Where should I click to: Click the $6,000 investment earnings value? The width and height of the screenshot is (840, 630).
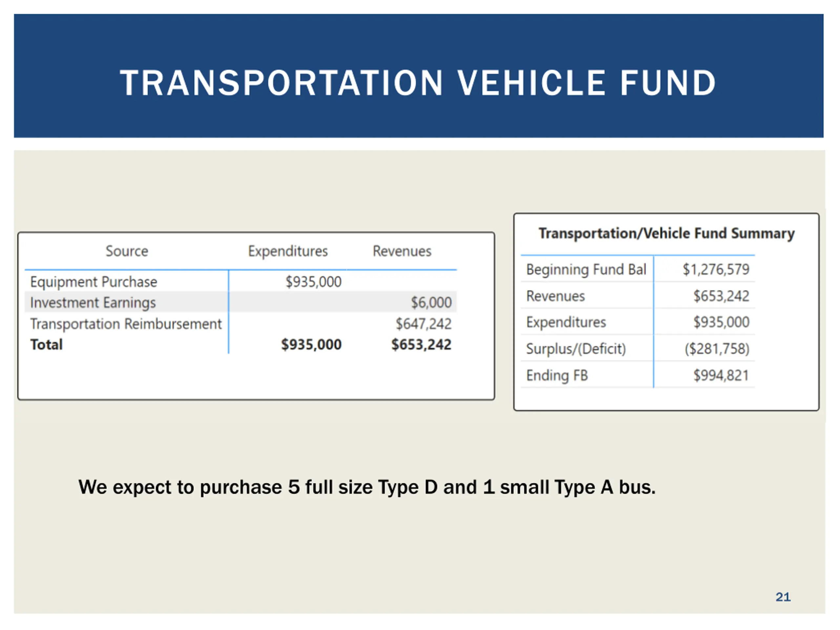tap(431, 302)
